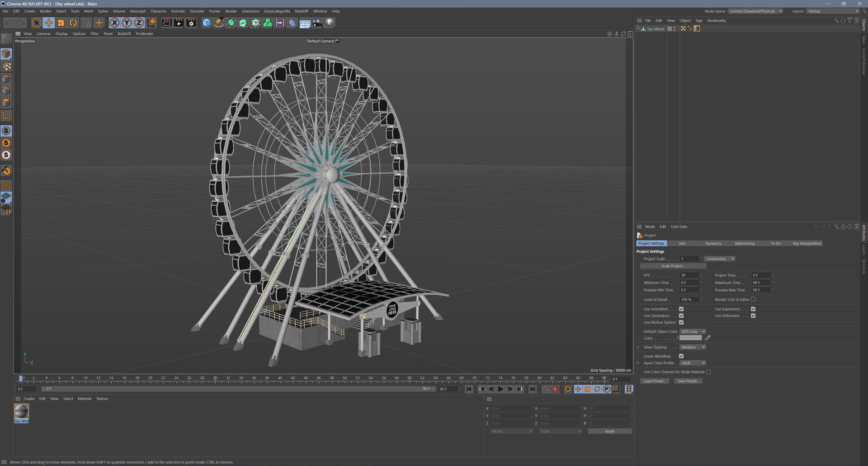Enable Render LOD in Editor

(753, 300)
